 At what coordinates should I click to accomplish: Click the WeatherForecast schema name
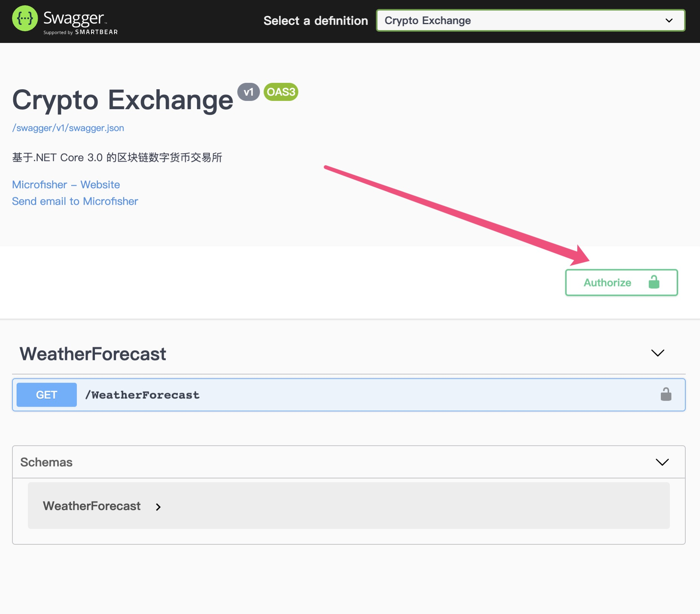[92, 506]
